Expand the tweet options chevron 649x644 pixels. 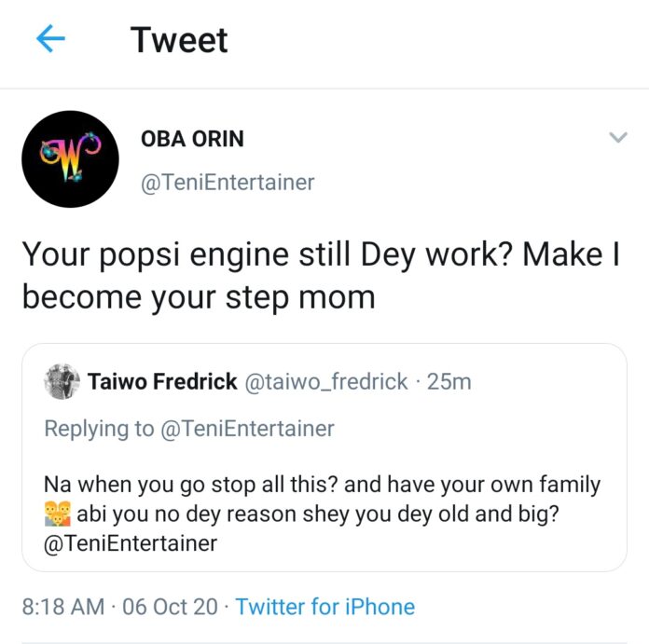point(617,138)
